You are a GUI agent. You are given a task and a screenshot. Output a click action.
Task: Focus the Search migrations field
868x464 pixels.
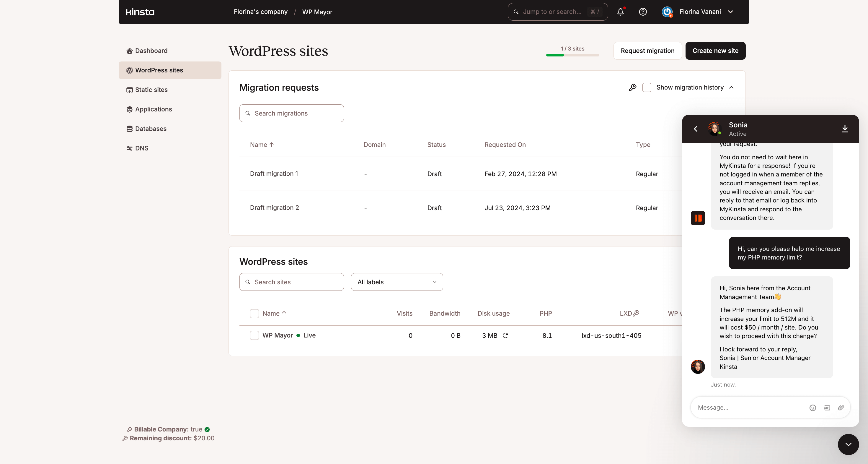tap(291, 113)
